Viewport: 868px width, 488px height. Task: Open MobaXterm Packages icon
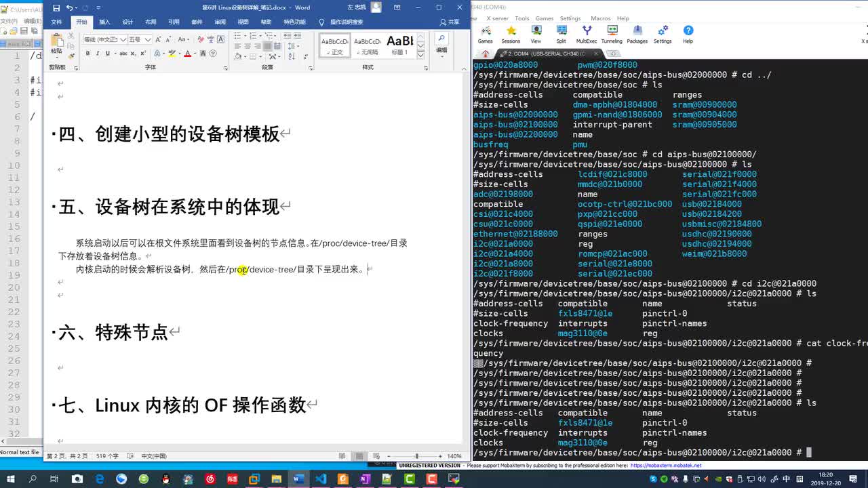click(637, 35)
